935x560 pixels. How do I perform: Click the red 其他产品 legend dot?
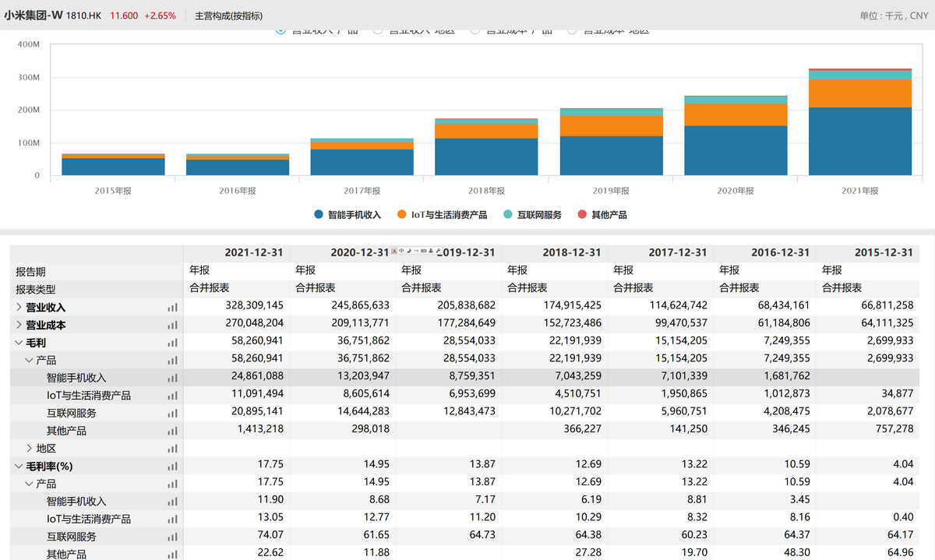581,214
